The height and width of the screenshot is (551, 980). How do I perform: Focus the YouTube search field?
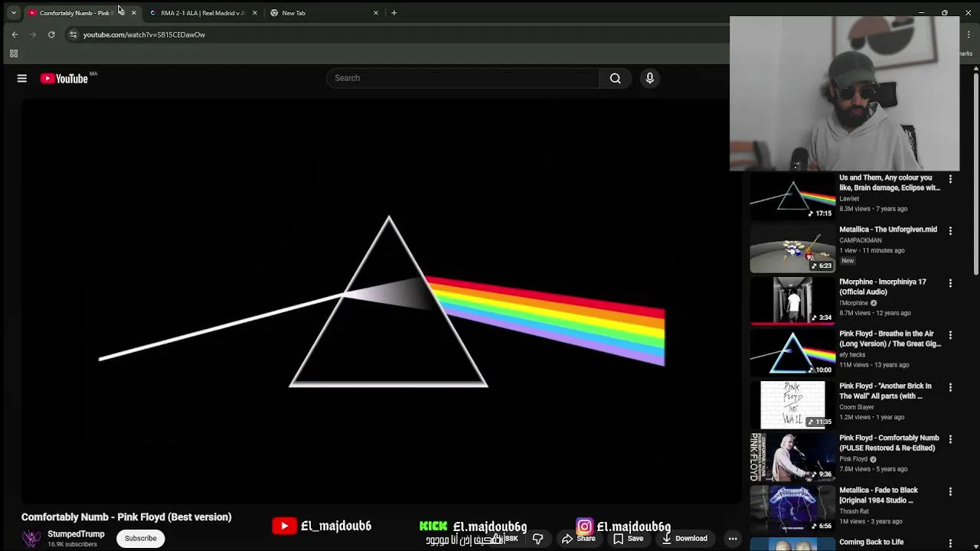point(463,78)
